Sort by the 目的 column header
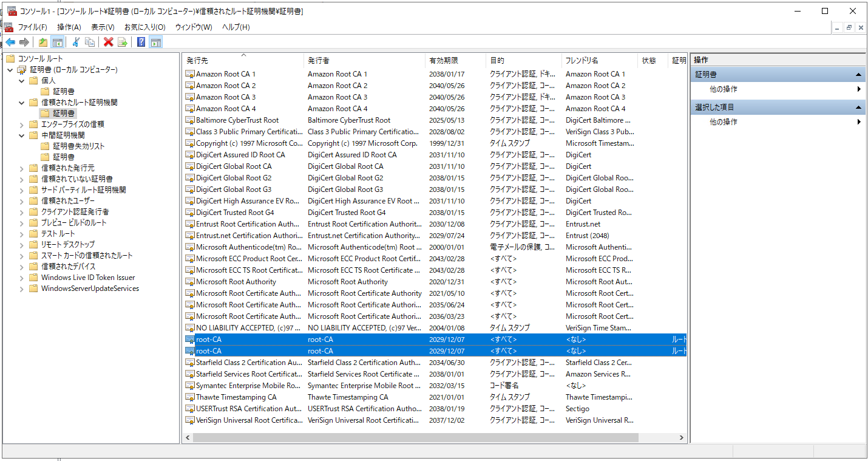 524,61
